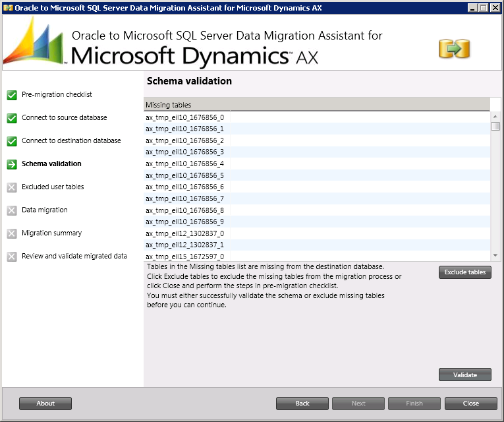Sort by the Missing tables column header
Viewport: 504px width, 422px height.
pyautogui.click(x=316, y=105)
